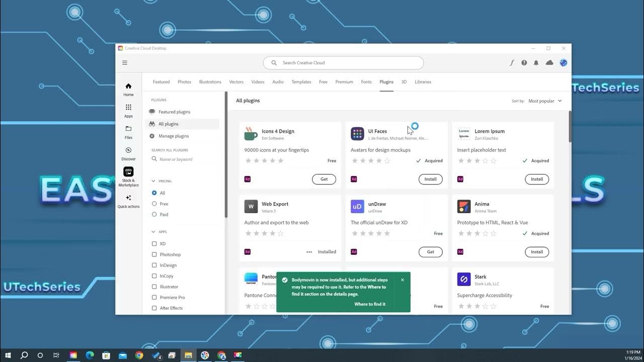Viewport: 644px width, 362px height.
Task: Click the cloud sync status icon
Action: pos(549,63)
